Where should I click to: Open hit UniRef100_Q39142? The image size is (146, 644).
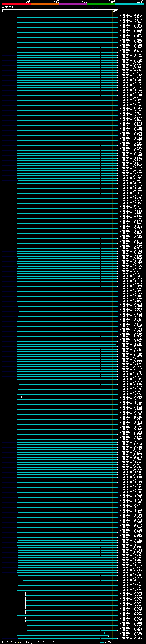(131, 22)
